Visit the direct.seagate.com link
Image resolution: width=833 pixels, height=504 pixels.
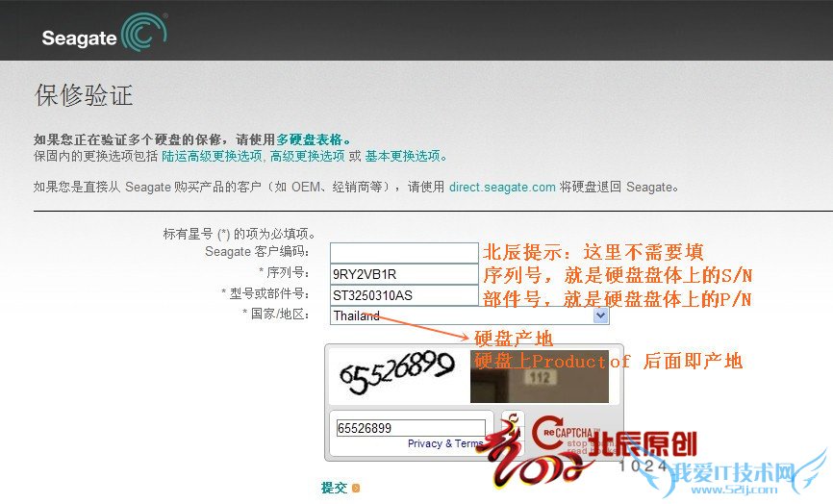[502, 187]
